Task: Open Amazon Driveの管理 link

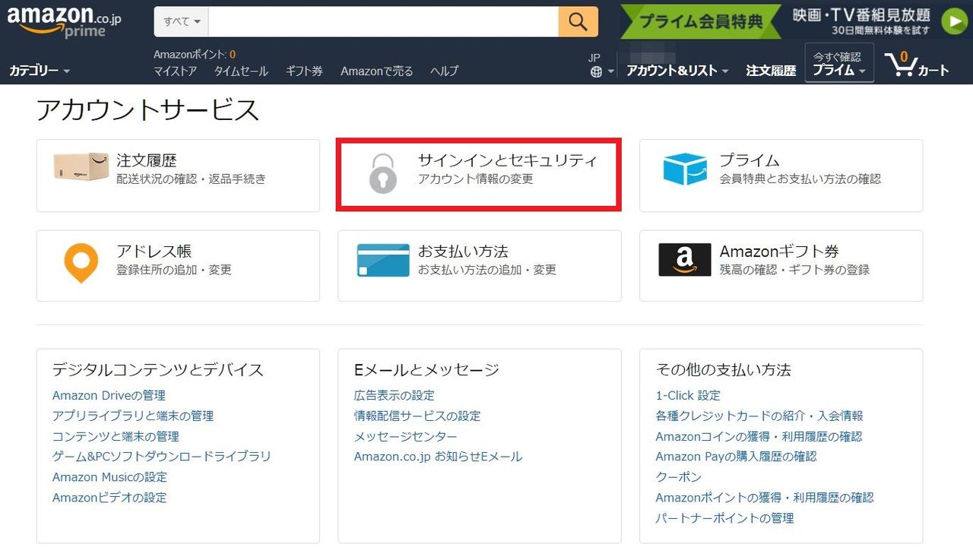Action: pyautogui.click(x=109, y=395)
